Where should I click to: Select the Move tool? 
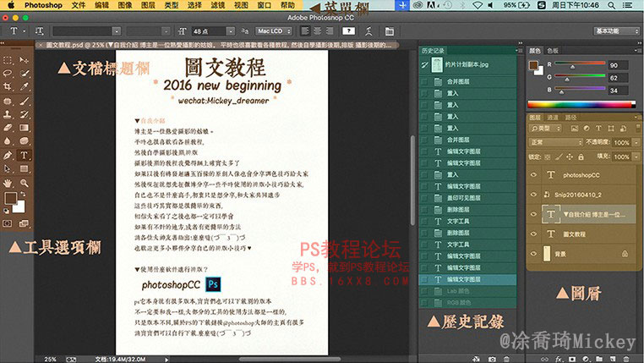pos(25,60)
